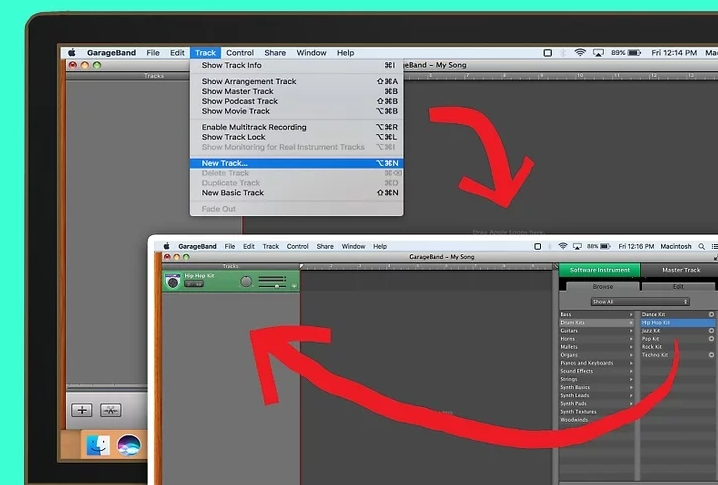
Task: Choose New Basic Track menu entry
Action: [x=297, y=193]
